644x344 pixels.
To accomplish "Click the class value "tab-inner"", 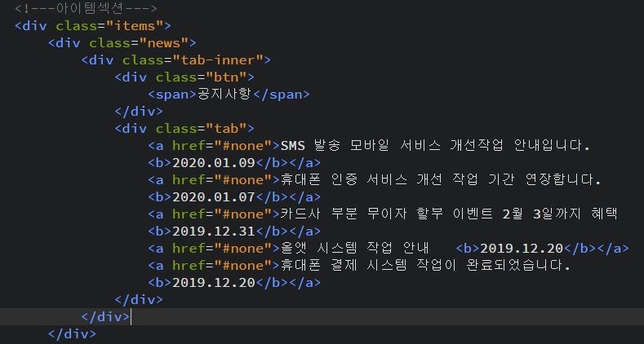I will coord(218,60).
